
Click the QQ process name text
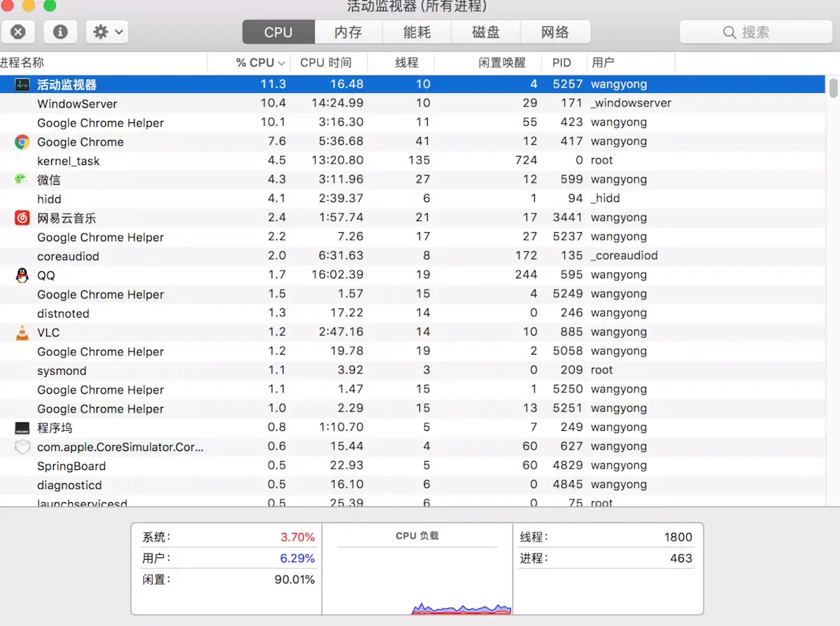coord(46,276)
